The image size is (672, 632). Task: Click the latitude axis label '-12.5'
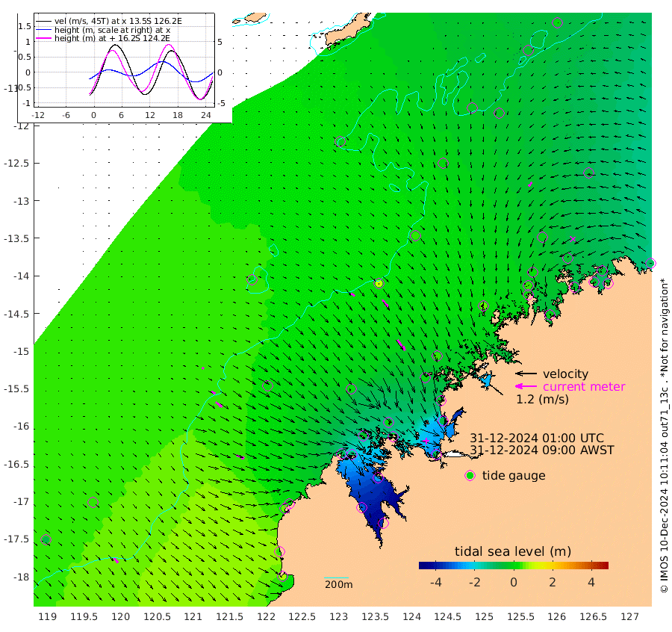pos(16,164)
